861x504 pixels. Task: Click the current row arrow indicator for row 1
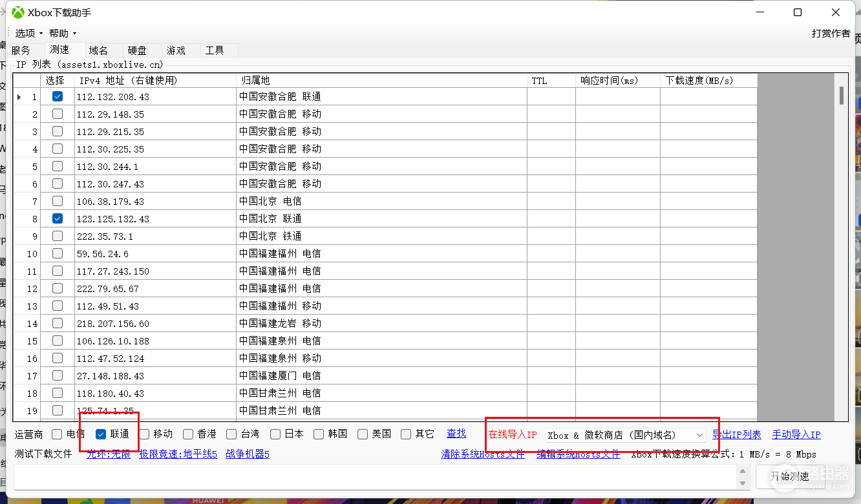point(19,97)
